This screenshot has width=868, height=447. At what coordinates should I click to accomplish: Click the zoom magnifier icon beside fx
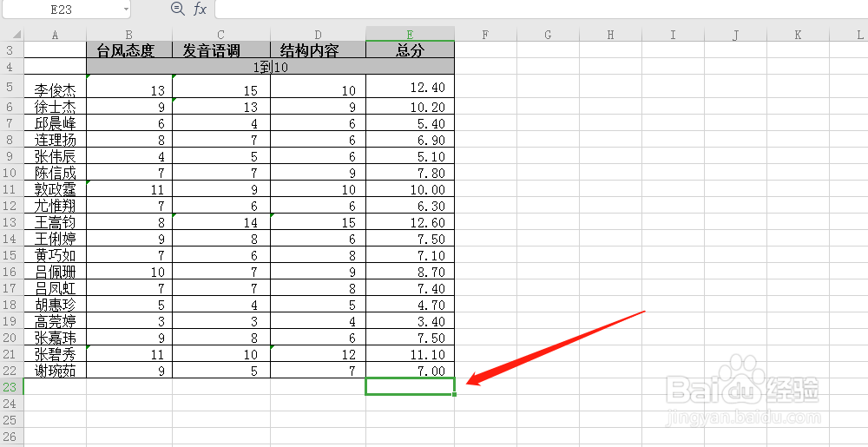tap(178, 9)
